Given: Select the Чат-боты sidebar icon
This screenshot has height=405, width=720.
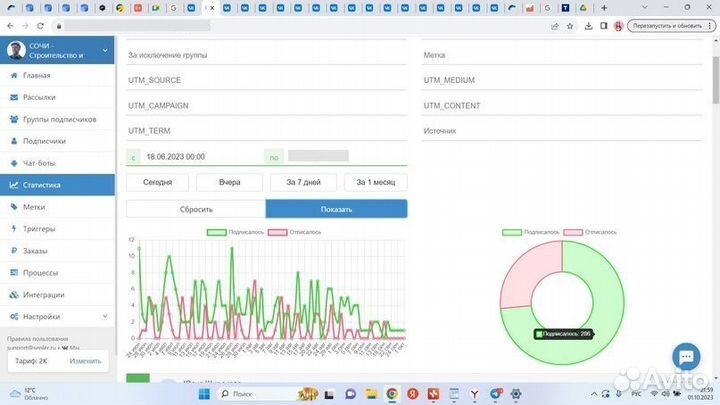Looking at the screenshot, I should point(14,163).
